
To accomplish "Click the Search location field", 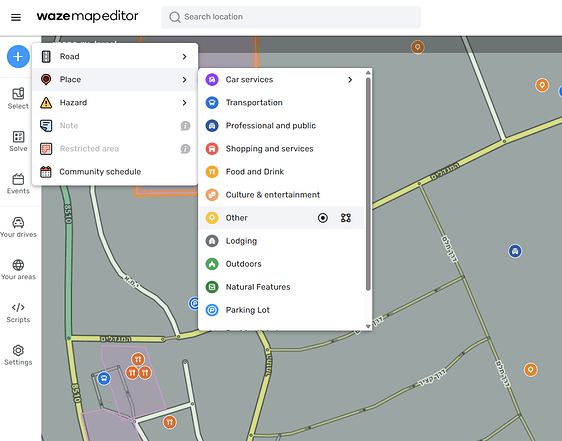I will click(291, 17).
